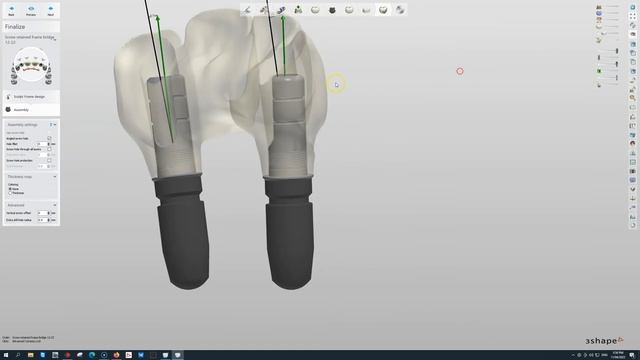The height and width of the screenshot is (360, 640).
Task: Select the None coloring radio button
Action: [x=10, y=189]
